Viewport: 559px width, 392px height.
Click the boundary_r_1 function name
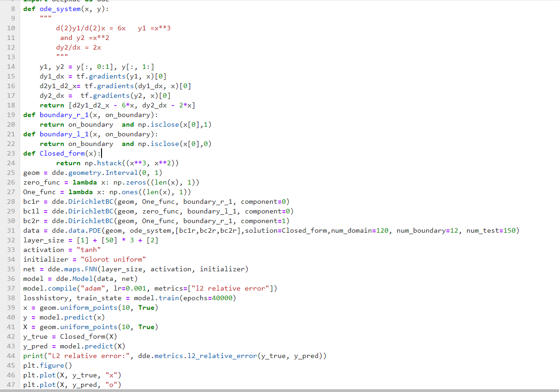[64, 115]
